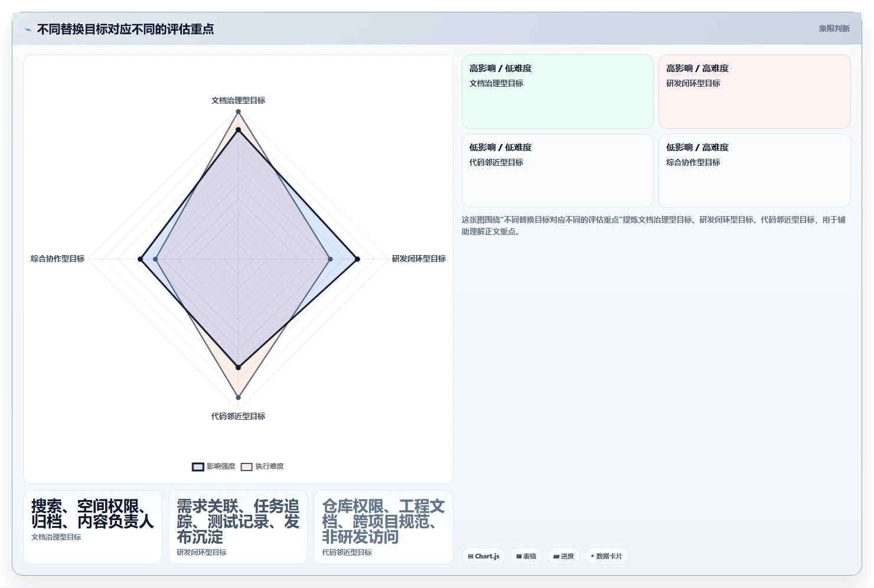This screenshot has width=874, height=588.
Task: Click 代码邻近型目标 caption under the last bottom card
Action: [347, 553]
